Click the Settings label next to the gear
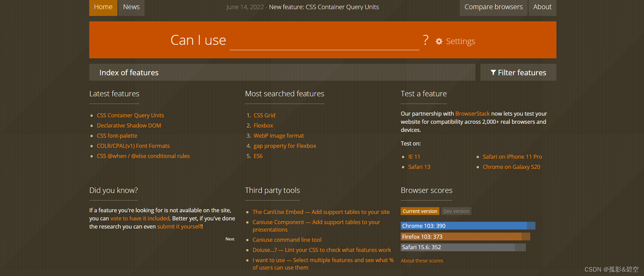This screenshot has height=276, width=644. coord(460,41)
